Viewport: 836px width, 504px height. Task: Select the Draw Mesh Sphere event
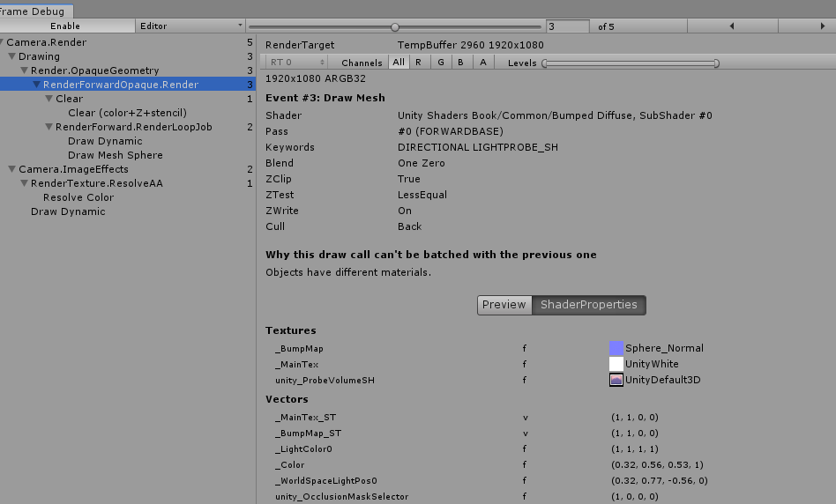116,155
